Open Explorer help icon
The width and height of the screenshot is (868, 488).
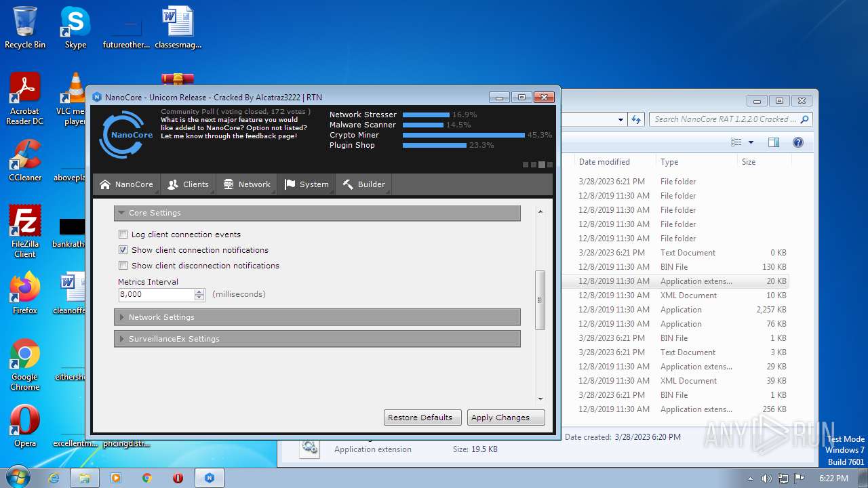798,142
